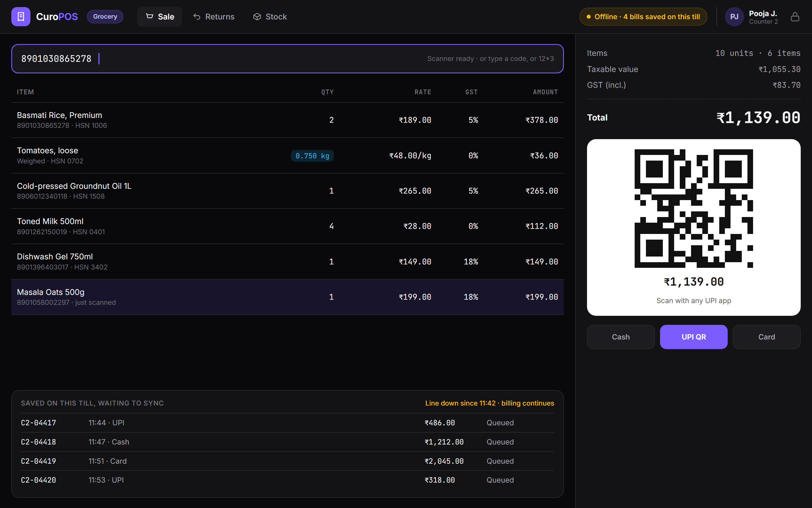Click the GST (incl.) ₹83.70 value
The height and width of the screenshot is (508, 812).
(x=787, y=85)
